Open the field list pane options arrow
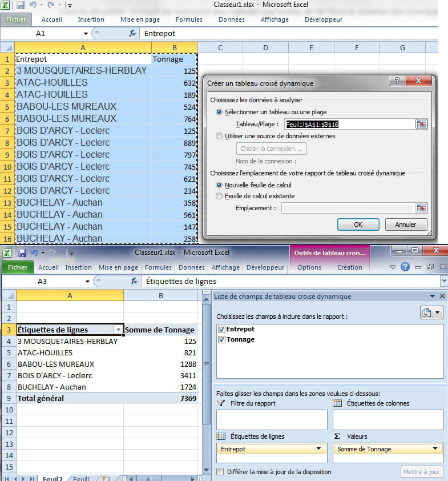 pyautogui.click(x=433, y=296)
